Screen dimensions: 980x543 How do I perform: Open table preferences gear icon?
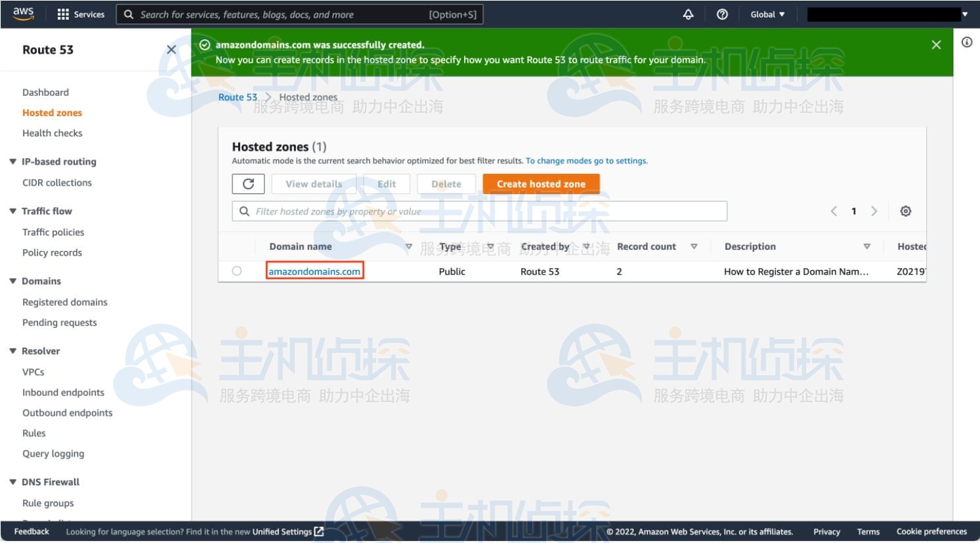point(905,211)
